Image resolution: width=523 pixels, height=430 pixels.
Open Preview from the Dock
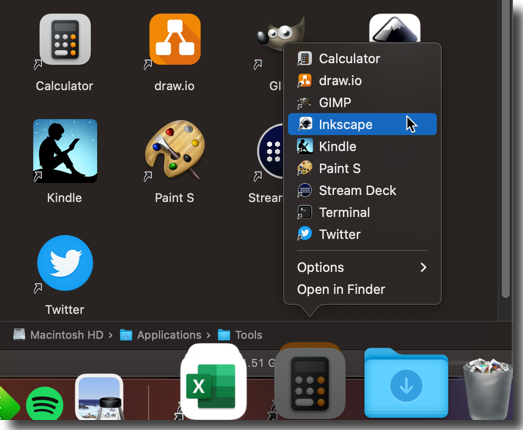tap(99, 397)
